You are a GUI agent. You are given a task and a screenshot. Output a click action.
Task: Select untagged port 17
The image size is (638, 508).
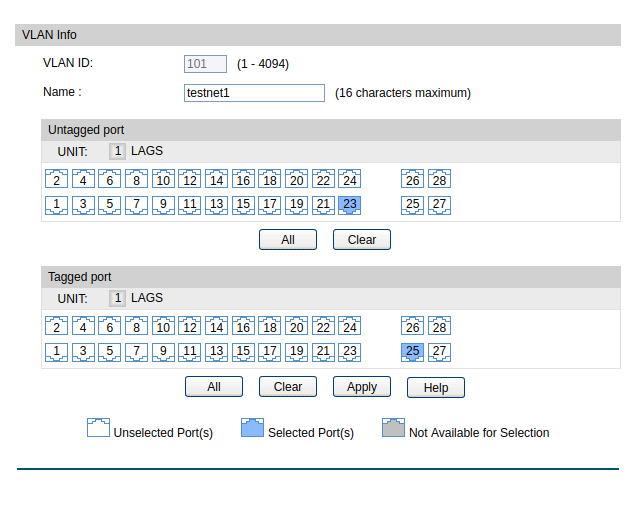(270, 205)
